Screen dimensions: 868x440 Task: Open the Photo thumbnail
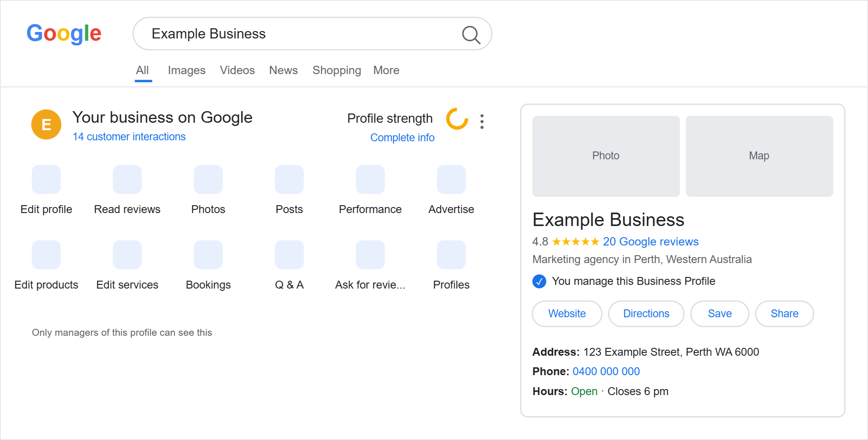tap(606, 156)
